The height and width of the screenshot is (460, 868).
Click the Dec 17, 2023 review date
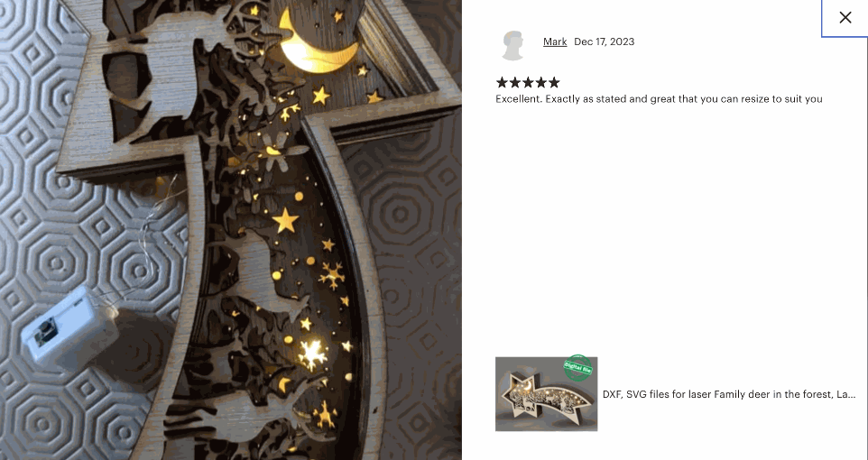pos(604,41)
